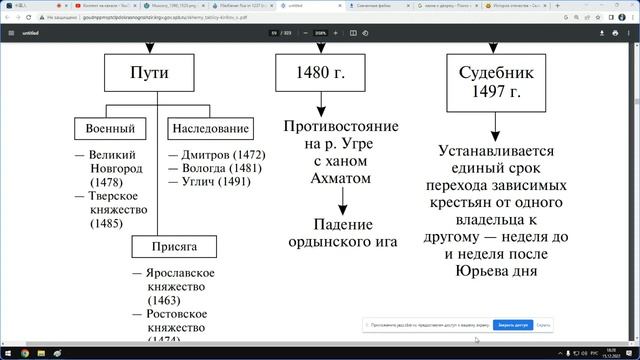Image resolution: width=640 pixels, height=360 pixels.
Task: Open the page zoom indicator in address bar
Action: (x=576, y=18)
